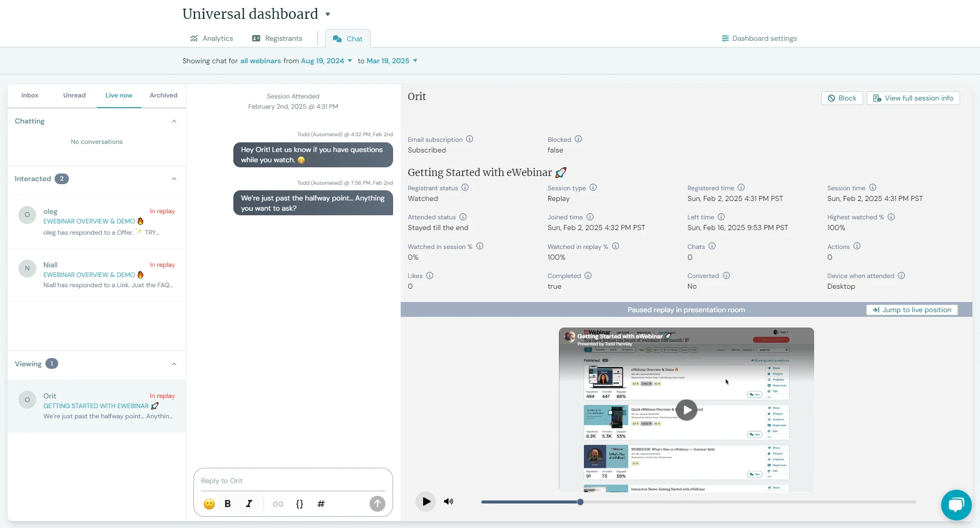The height and width of the screenshot is (528, 980).
Task: Click the hashtag icon in reply toolbar
Action: [x=321, y=504]
